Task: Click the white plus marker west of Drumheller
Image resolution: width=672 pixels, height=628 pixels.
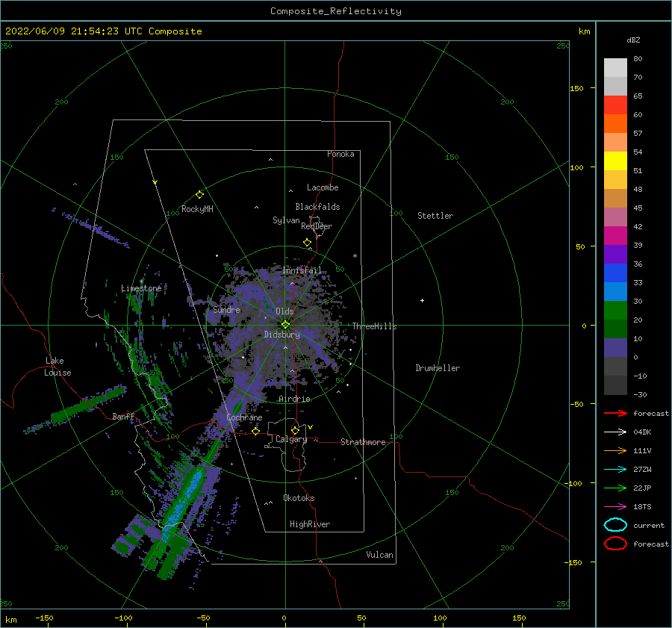Action: pos(422,300)
